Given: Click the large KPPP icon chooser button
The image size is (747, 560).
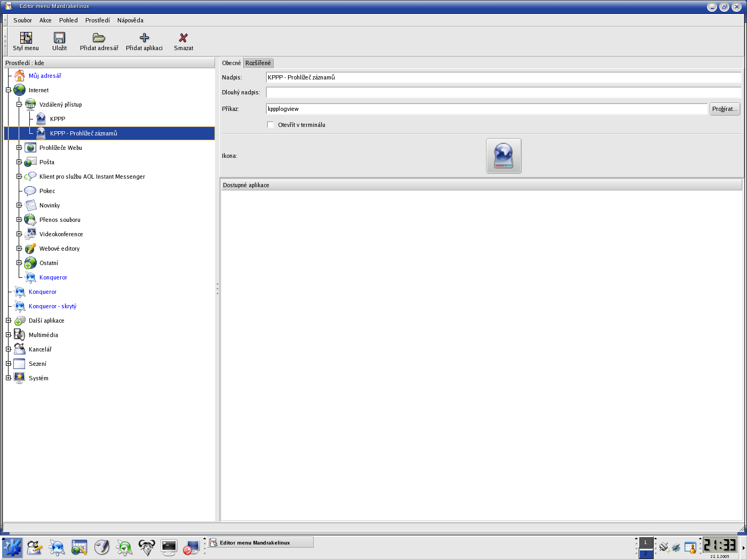Looking at the screenshot, I should point(503,156).
